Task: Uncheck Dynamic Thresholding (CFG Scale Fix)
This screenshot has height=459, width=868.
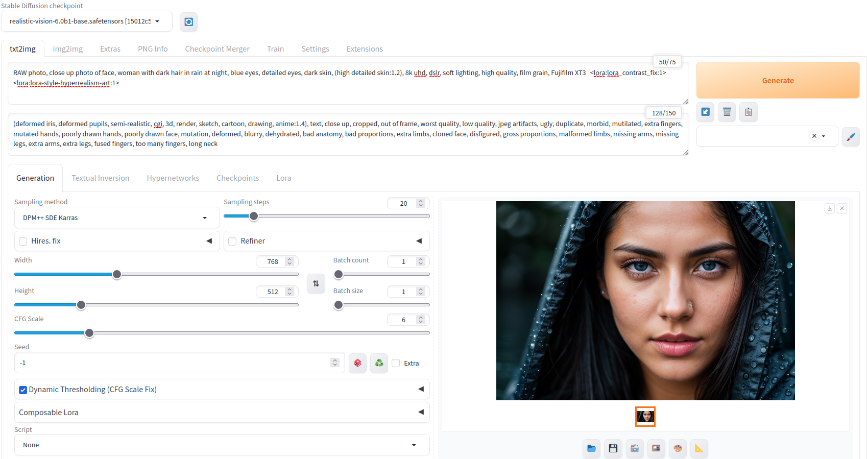Action: coord(23,390)
